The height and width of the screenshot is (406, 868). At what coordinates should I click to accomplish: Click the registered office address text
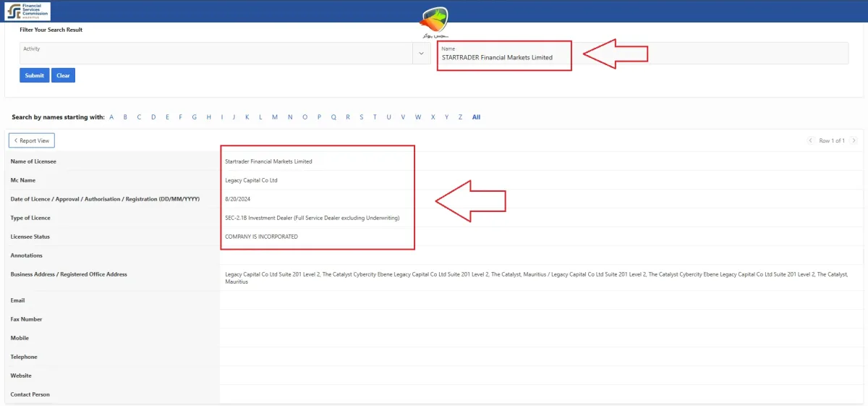point(536,278)
